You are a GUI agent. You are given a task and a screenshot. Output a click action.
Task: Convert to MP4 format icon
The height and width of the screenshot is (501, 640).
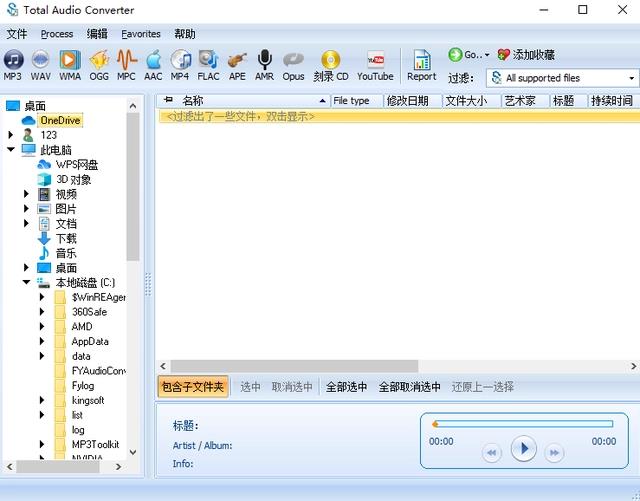[180, 65]
